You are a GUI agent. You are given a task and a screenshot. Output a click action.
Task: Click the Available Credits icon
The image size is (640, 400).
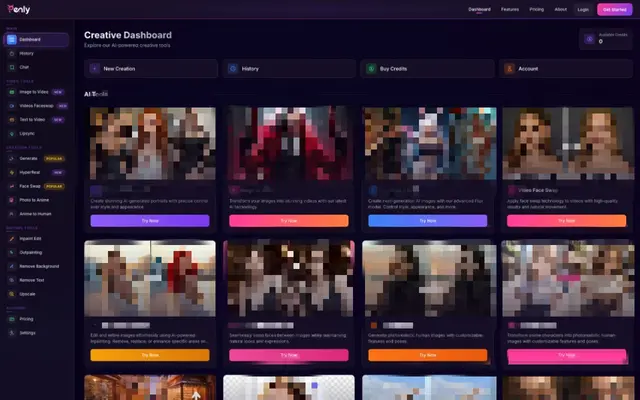[x=588, y=40]
